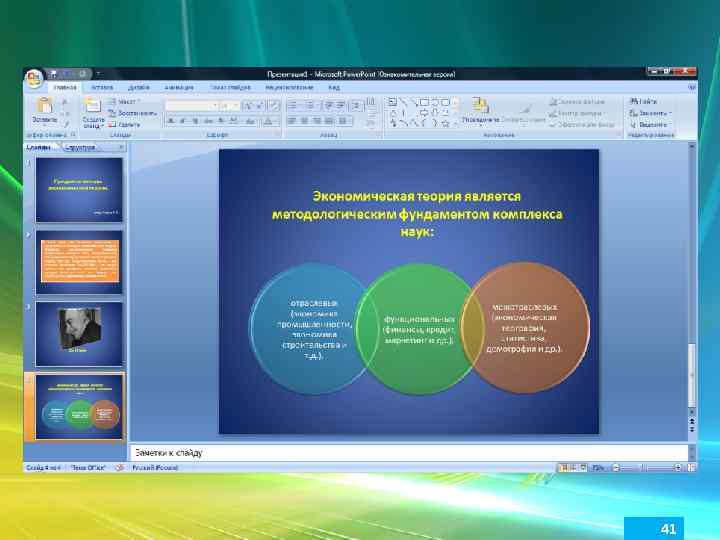Screen dimensions: 720x540
Task: Click the Заметки к слайду notes field
Action: pyautogui.click(x=409, y=453)
